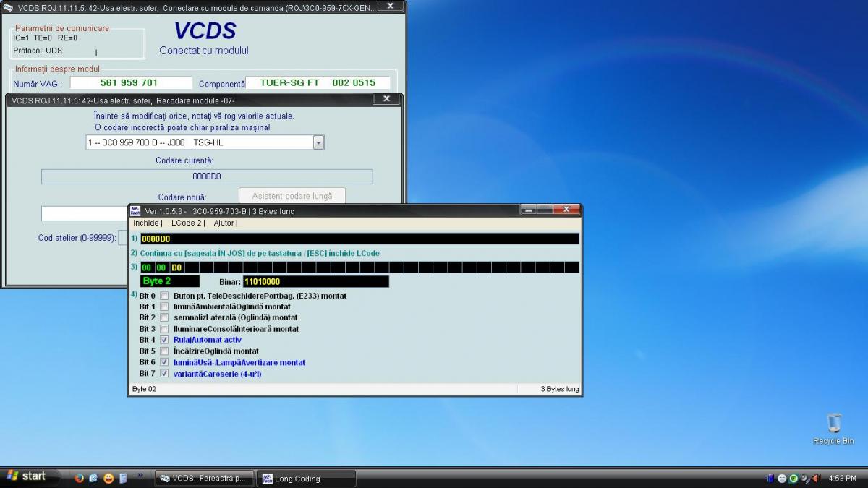This screenshot has width=868, height=488.
Task: Close the LCode long coding window
Action: [568, 210]
